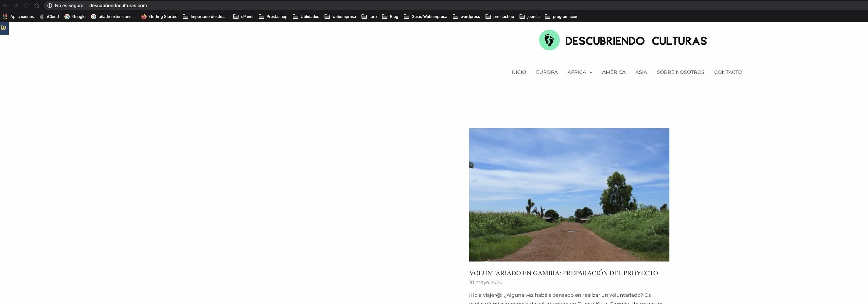Image resolution: width=868 pixels, height=304 pixels.
Task: Go to the INICIO menu item
Action: tap(518, 72)
